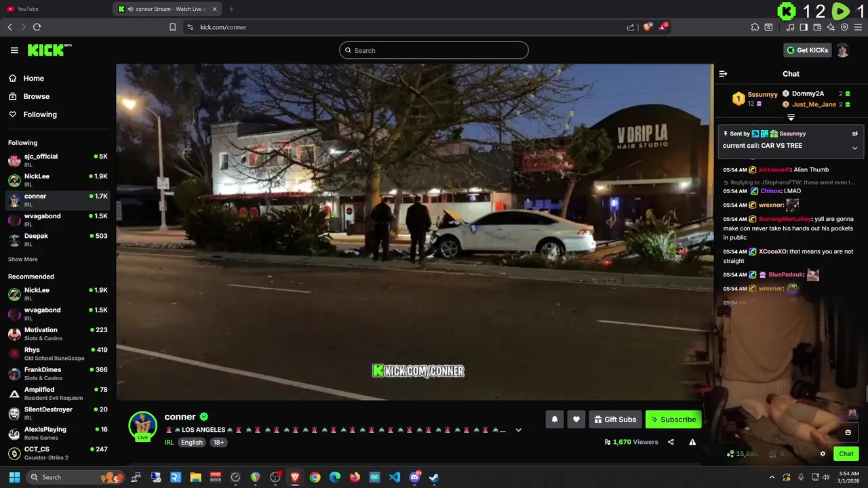This screenshot has width=868, height=488.
Task: Click the KICK logo
Action: (49, 50)
